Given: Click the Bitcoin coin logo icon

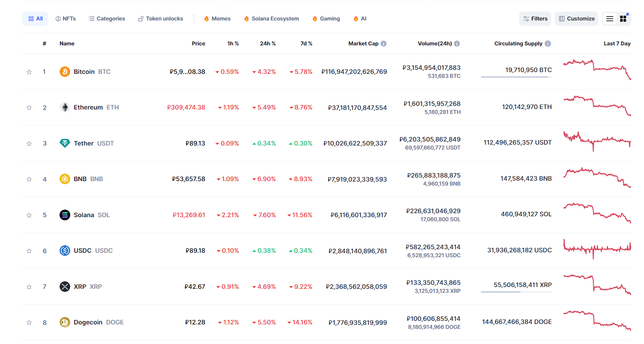Looking at the screenshot, I should point(65,72).
